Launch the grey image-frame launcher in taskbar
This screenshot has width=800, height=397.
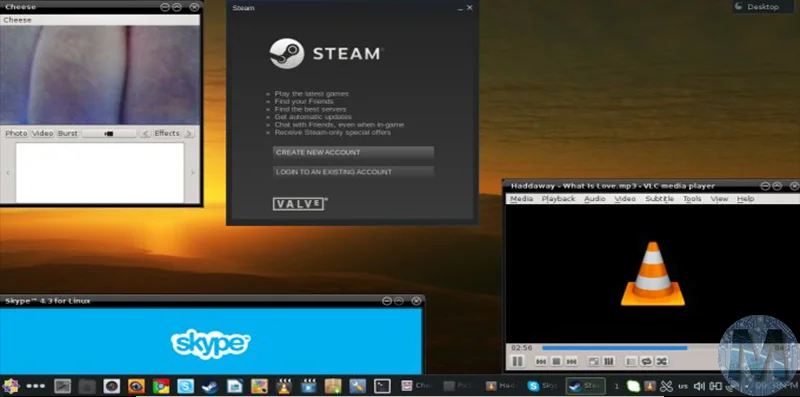(62, 386)
